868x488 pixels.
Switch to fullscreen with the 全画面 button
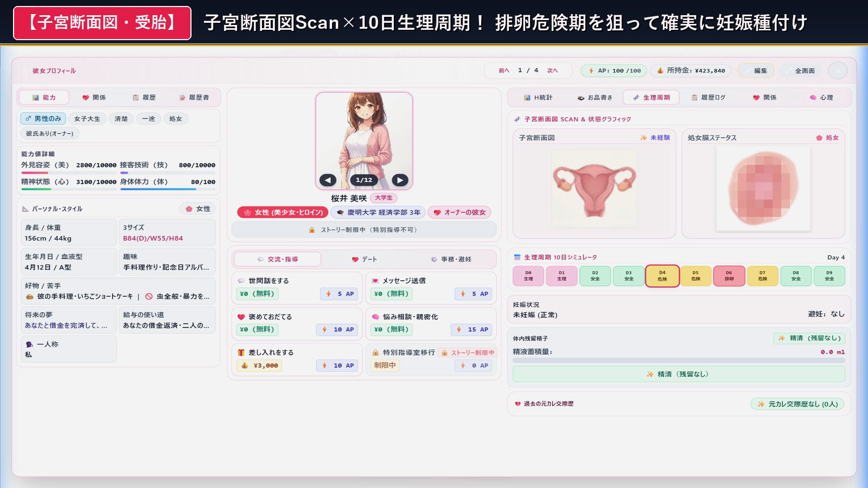[x=800, y=70]
